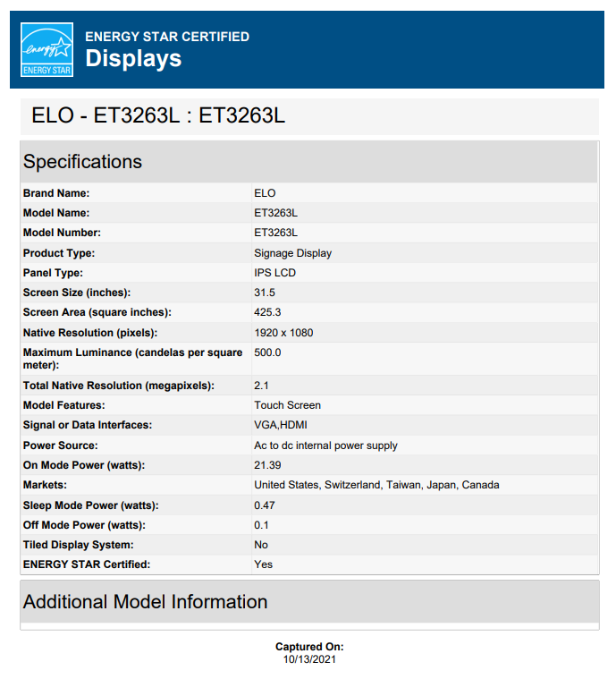Image resolution: width=616 pixels, height=679 pixels.
Task: Select the screen area value '425.3'
Action: (267, 312)
